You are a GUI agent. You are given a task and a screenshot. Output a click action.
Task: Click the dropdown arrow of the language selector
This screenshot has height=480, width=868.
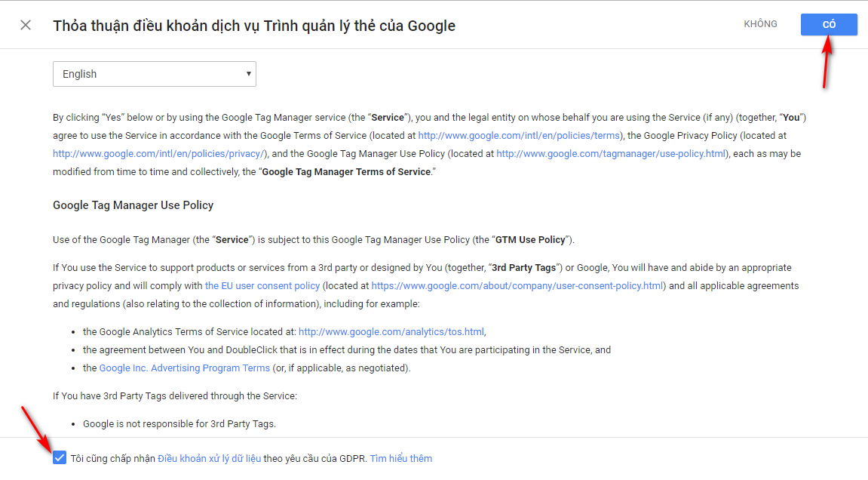click(248, 74)
